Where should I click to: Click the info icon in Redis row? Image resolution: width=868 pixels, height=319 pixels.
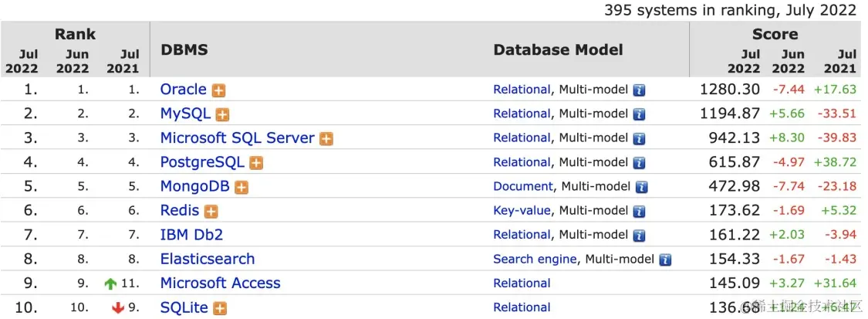[639, 211]
